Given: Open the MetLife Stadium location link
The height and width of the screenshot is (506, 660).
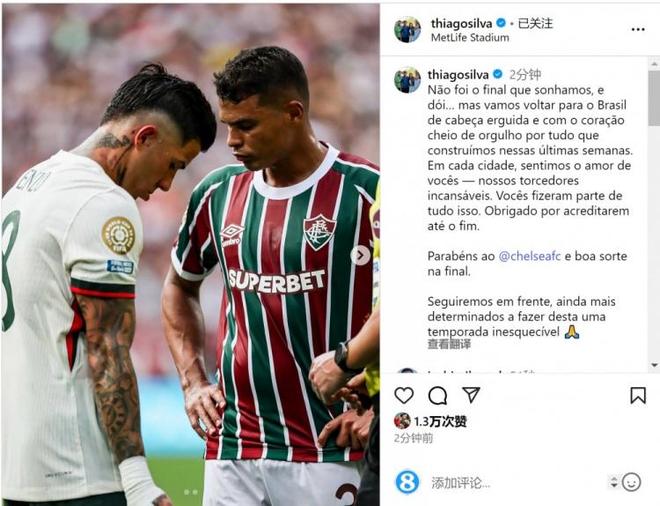Looking at the screenshot, I should click(470, 37).
